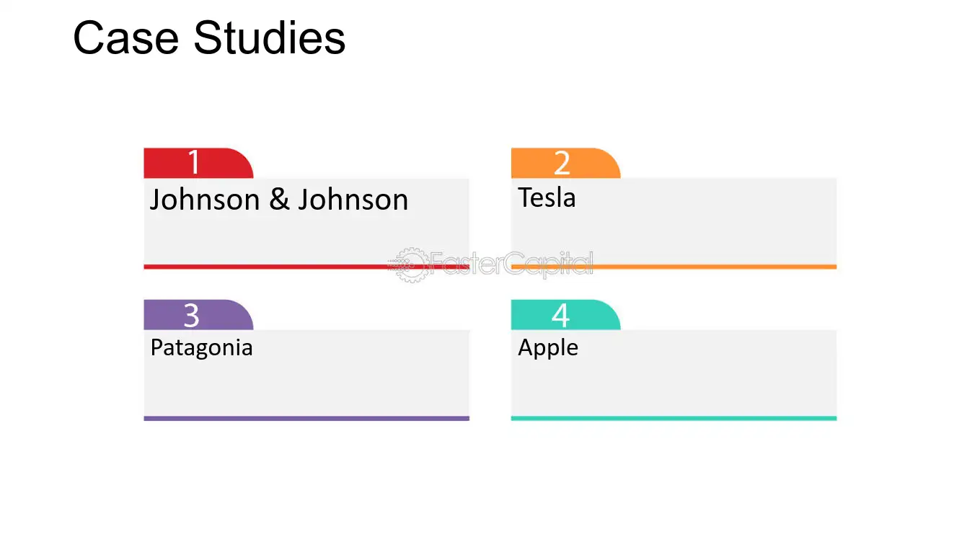The width and height of the screenshot is (980, 547).
Task: Click the teal underline bar below Apple
Action: pyautogui.click(x=674, y=418)
